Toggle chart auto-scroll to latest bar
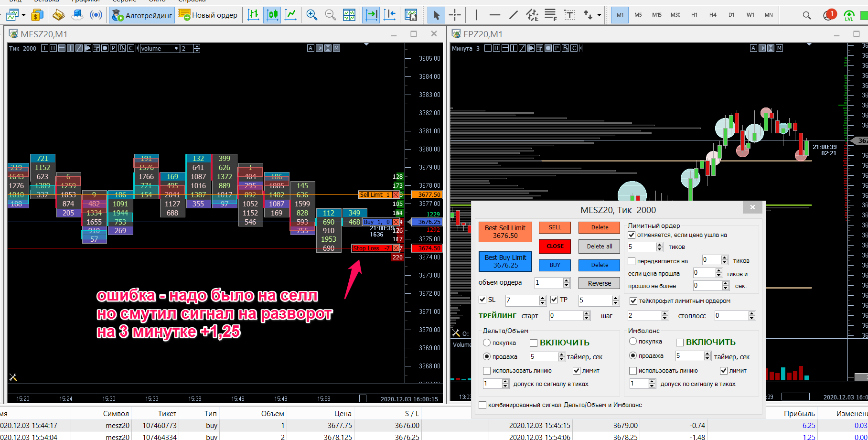Viewport: 868px width, 440px height. point(371,15)
